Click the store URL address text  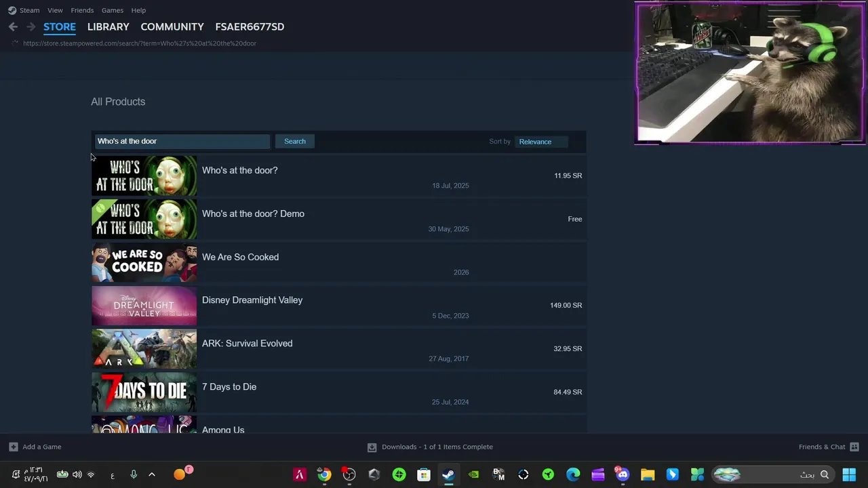pyautogui.click(x=140, y=43)
